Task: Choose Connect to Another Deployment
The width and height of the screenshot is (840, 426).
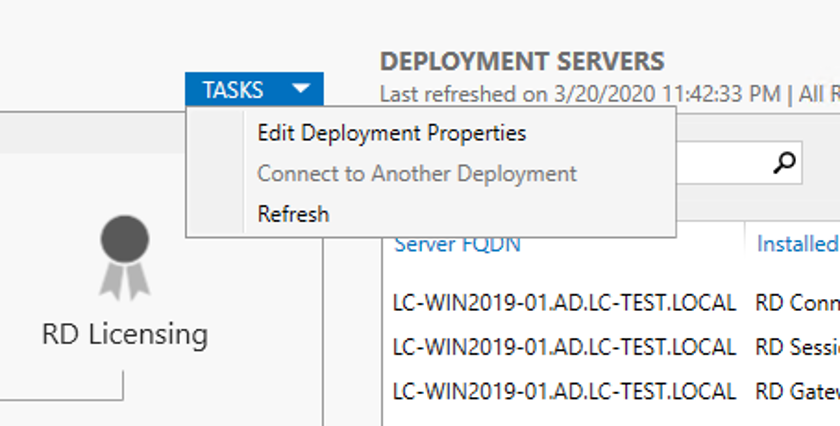Action: (416, 173)
